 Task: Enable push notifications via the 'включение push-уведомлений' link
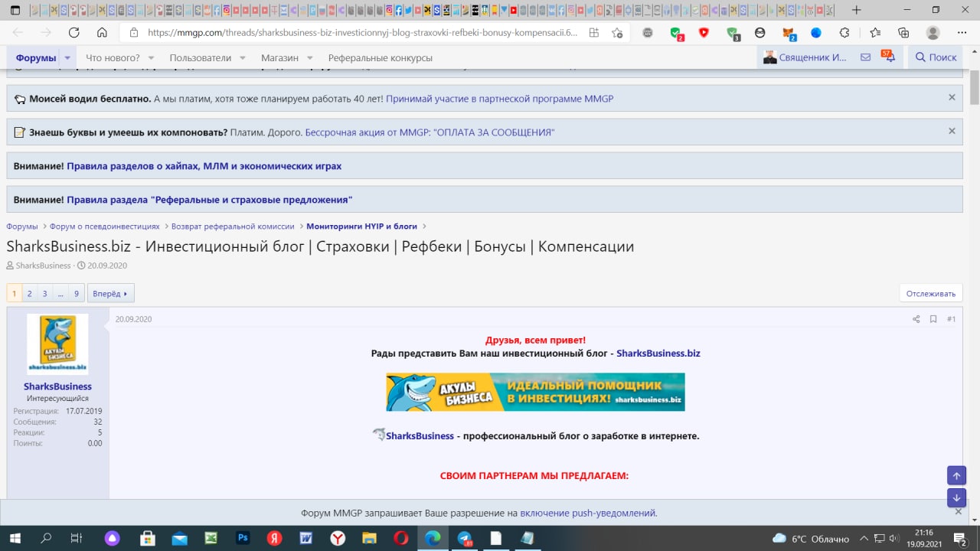(587, 513)
